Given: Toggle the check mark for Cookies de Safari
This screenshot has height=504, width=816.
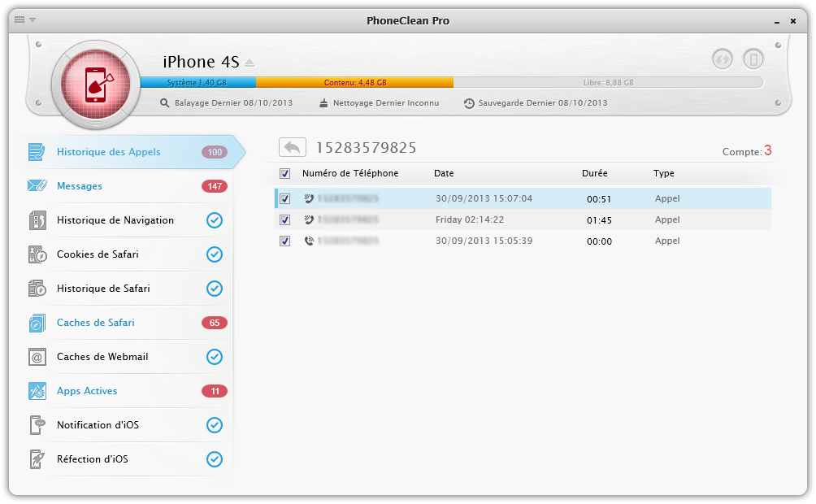Looking at the screenshot, I should (x=215, y=254).
